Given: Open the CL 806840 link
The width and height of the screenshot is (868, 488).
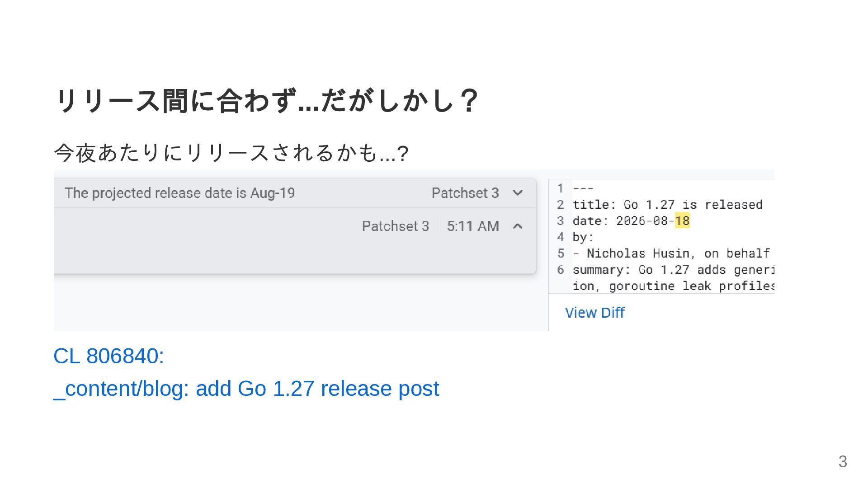Looking at the screenshot, I should pyautogui.click(x=108, y=356).
